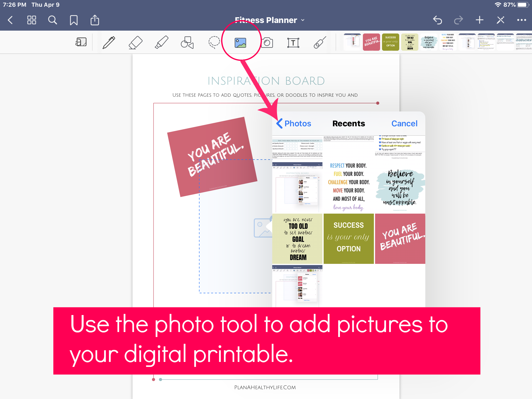Select the Text box tool
Viewport: 532px width, 399px height.
pos(293,43)
